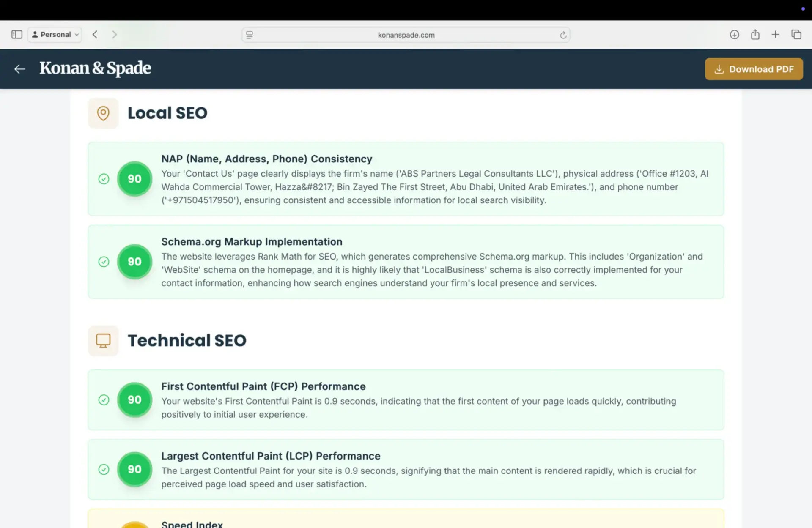Screen dimensions: 812x528
Task: Open the Safari downloads icon
Action: (x=734, y=35)
